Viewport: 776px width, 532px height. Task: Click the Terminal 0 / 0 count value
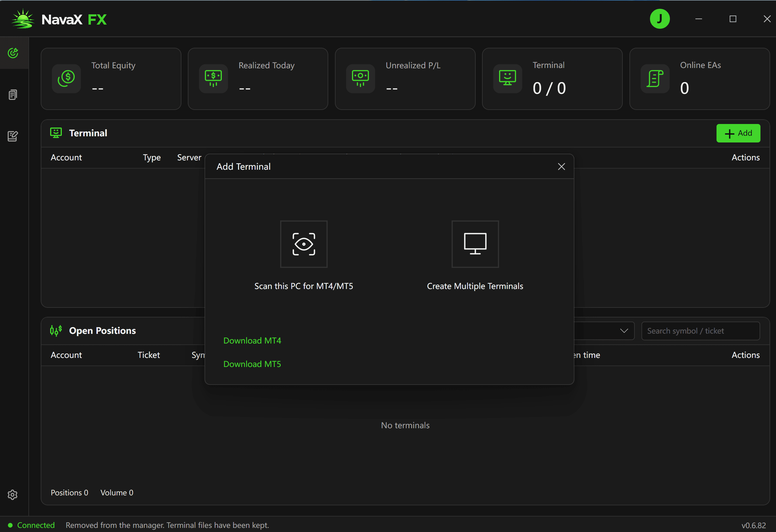[x=549, y=88]
